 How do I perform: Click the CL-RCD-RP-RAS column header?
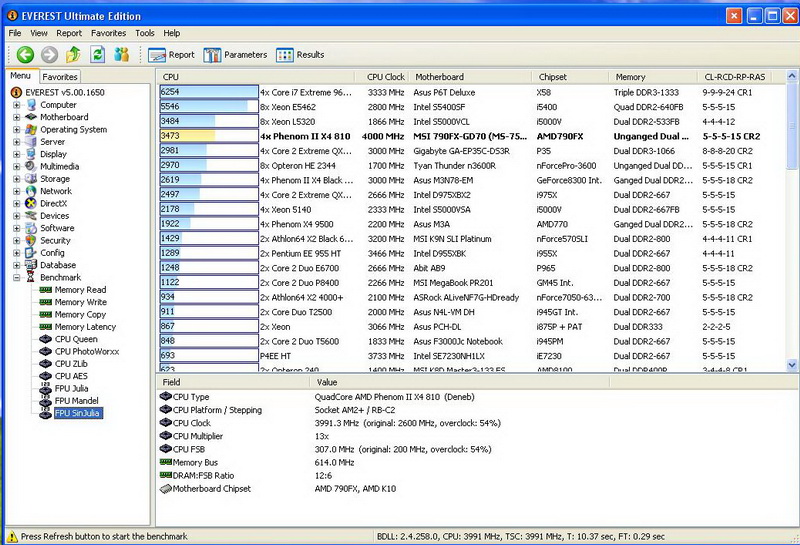735,77
